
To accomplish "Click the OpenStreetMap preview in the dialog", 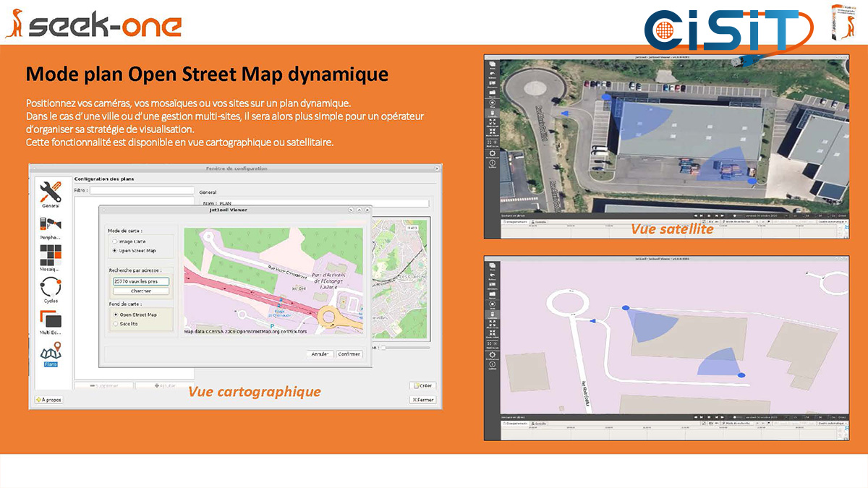I will (273, 282).
